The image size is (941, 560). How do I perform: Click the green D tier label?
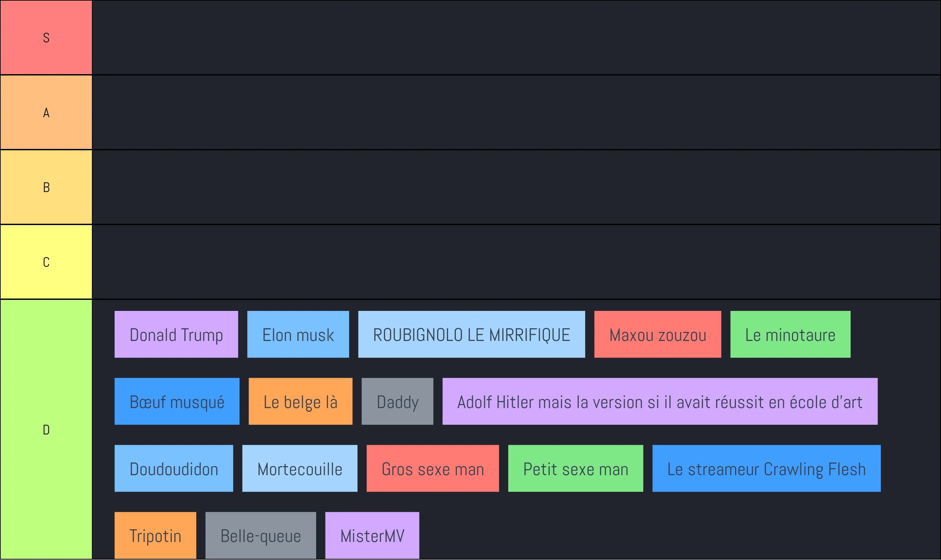(46, 429)
